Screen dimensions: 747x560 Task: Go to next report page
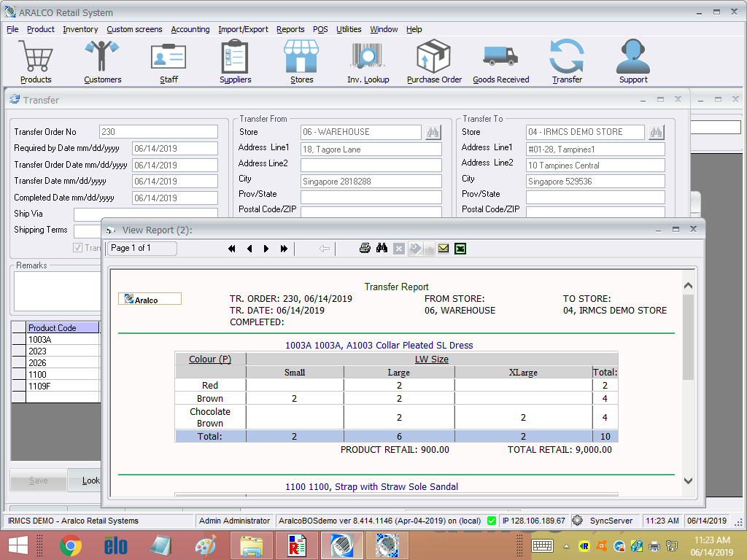click(x=266, y=249)
